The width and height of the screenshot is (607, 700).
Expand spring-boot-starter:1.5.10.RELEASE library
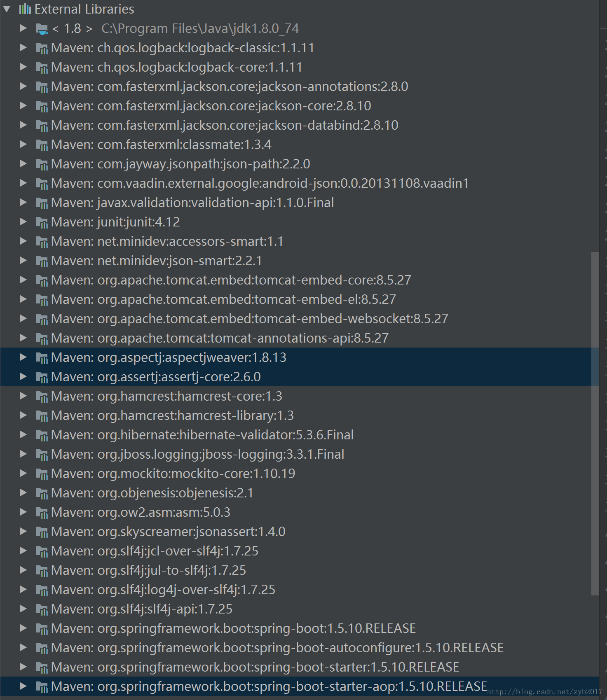(23, 667)
